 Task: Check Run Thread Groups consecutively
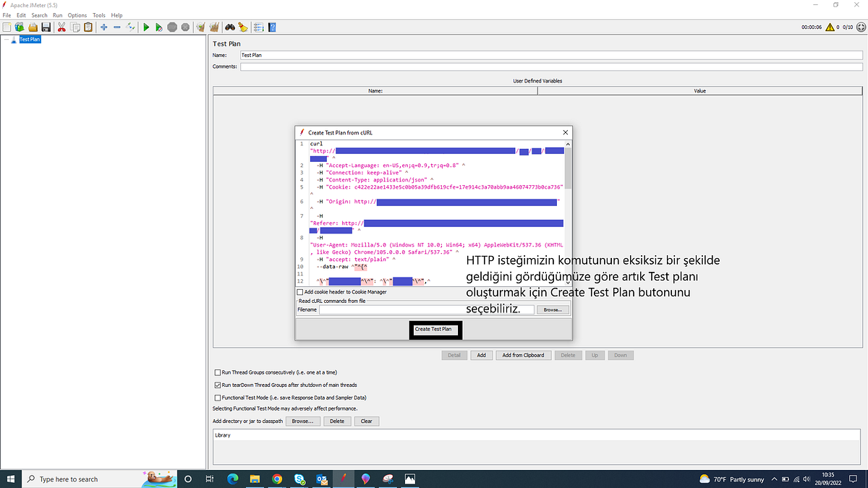[218, 372]
